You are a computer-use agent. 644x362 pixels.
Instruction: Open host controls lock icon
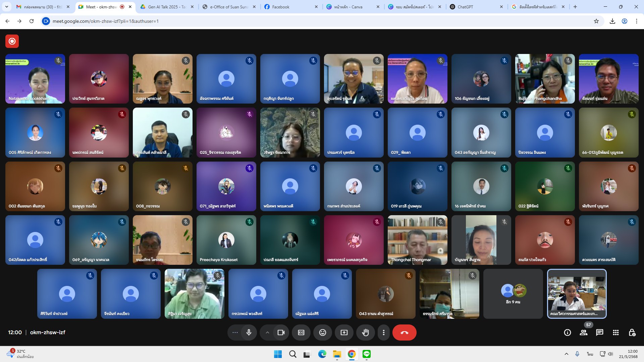tap(632, 333)
